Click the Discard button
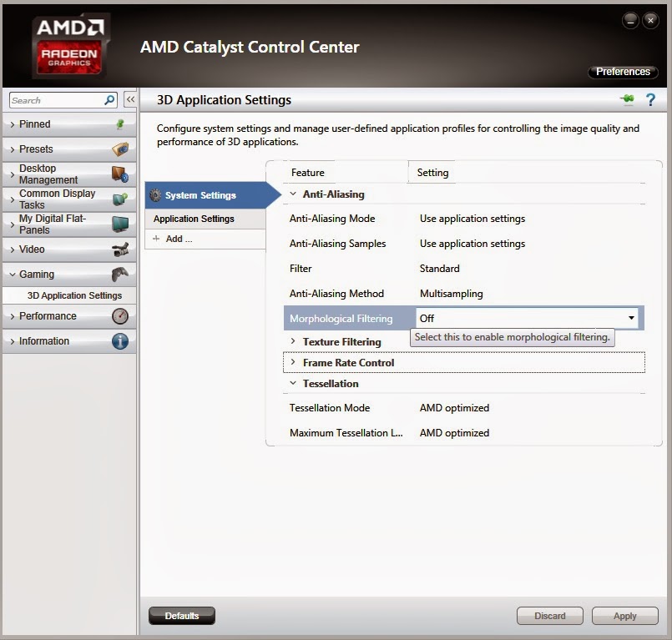Viewport: 672px width, 640px height. pos(550,616)
